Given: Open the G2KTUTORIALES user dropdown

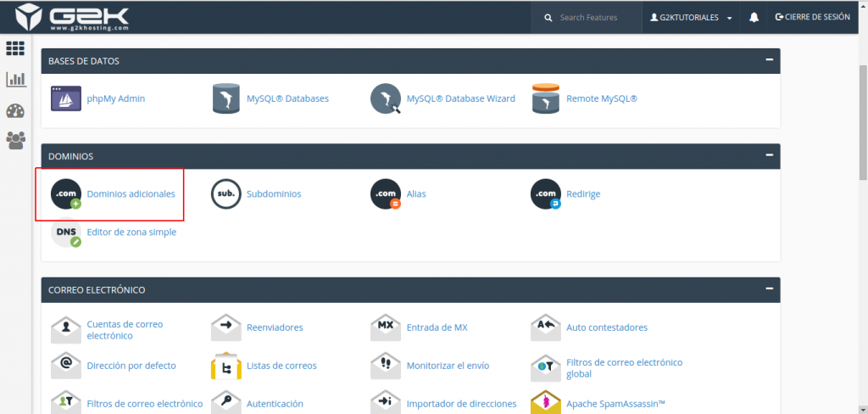Looking at the screenshot, I should coord(690,17).
